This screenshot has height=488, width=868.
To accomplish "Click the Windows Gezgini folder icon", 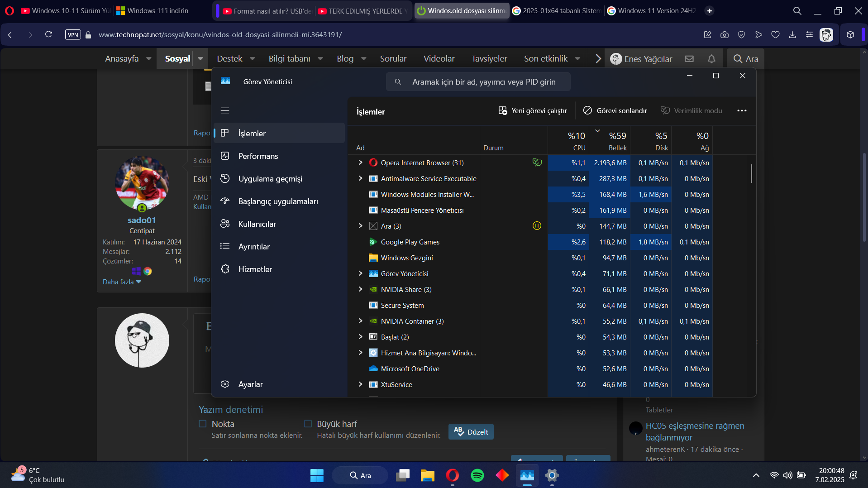I will [373, 258].
